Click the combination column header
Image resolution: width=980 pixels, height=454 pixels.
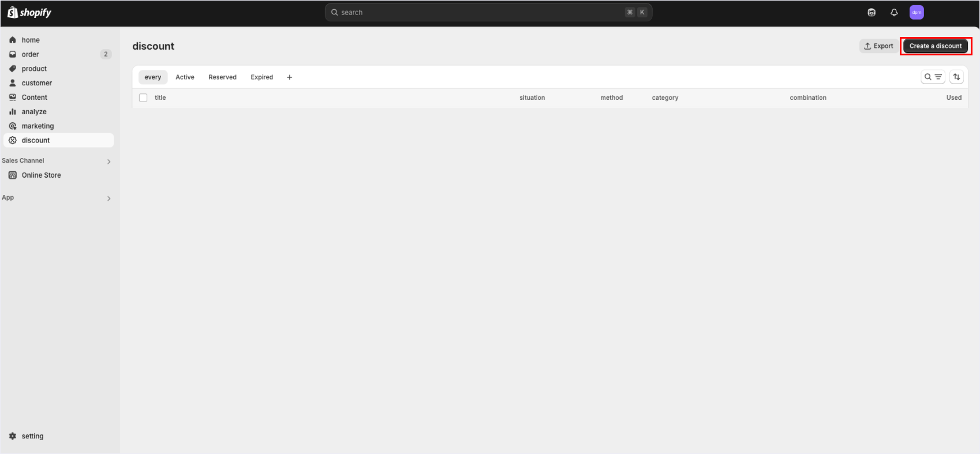(808, 98)
